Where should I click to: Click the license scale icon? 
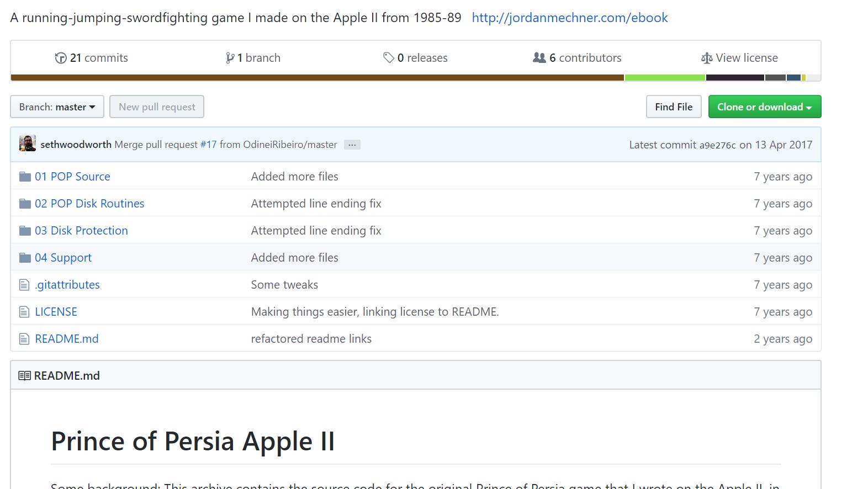click(707, 58)
